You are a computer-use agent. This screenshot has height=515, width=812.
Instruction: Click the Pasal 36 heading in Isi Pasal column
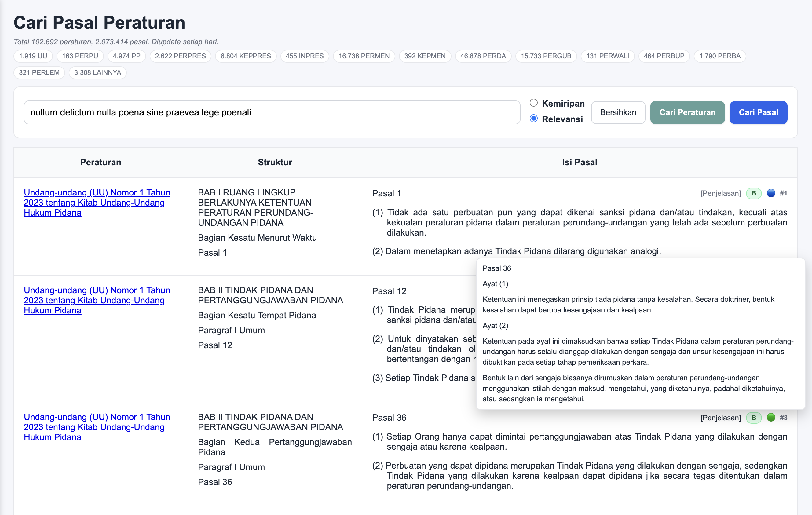click(x=389, y=418)
